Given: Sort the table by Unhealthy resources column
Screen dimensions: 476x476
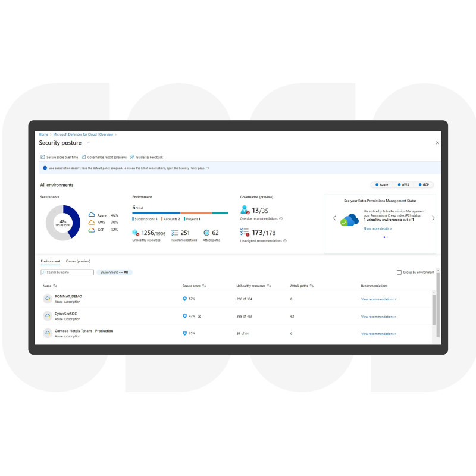Looking at the screenshot, I should tap(254, 286).
